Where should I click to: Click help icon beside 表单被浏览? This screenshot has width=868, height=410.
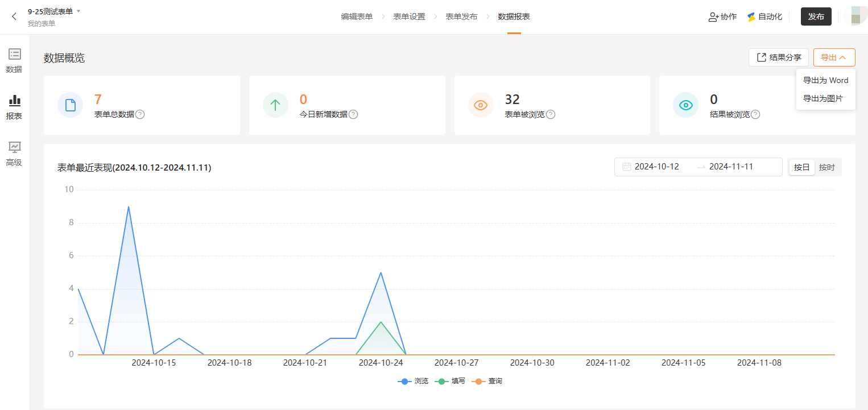(x=551, y=114)
